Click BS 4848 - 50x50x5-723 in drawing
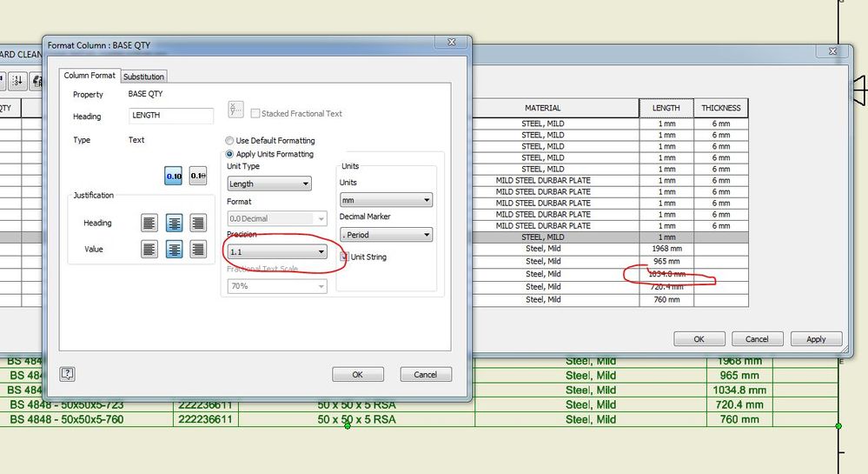 coord(66,404)
